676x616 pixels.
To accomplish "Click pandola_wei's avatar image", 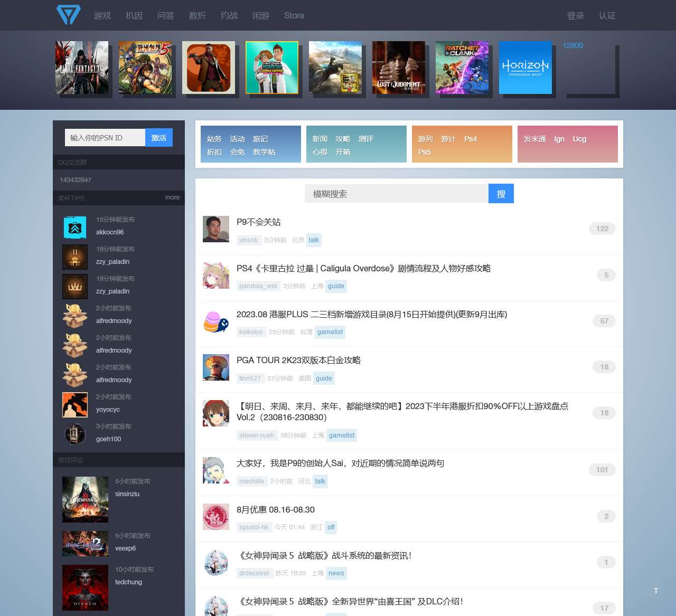I will coord(216,275).
